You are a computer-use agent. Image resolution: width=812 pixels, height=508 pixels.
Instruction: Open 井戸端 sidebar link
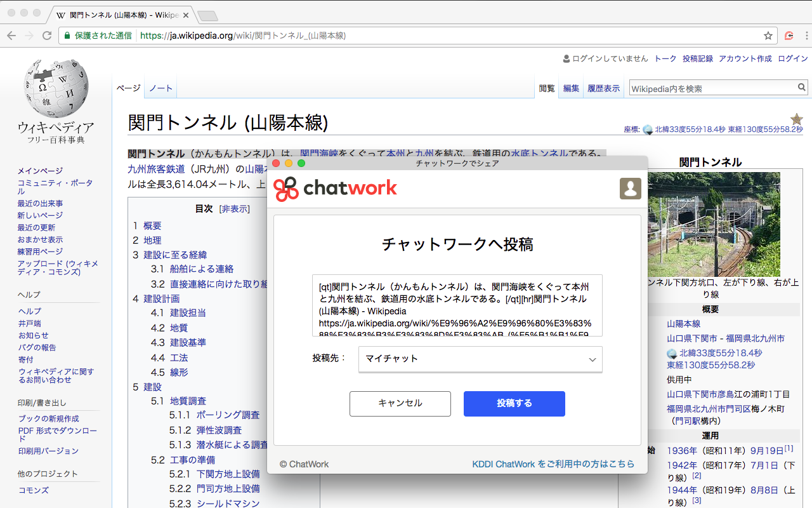[x=29, y=323]
